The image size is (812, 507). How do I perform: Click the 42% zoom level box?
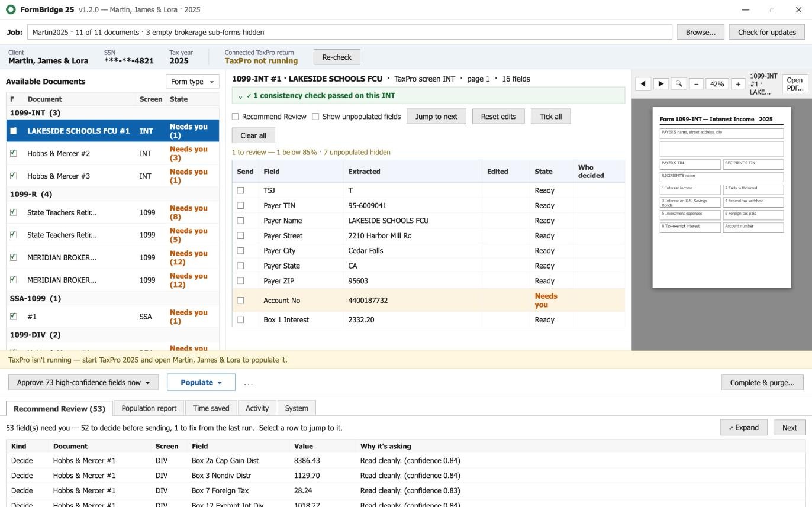[717, 84]
